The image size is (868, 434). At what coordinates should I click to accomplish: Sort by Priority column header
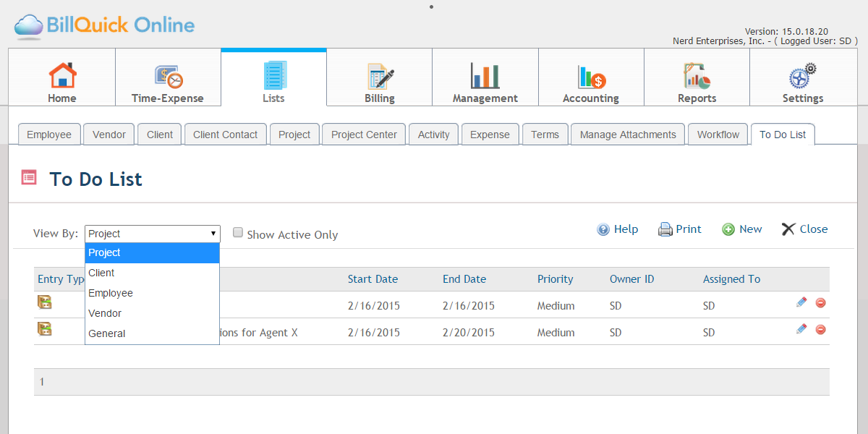[556, 279]
